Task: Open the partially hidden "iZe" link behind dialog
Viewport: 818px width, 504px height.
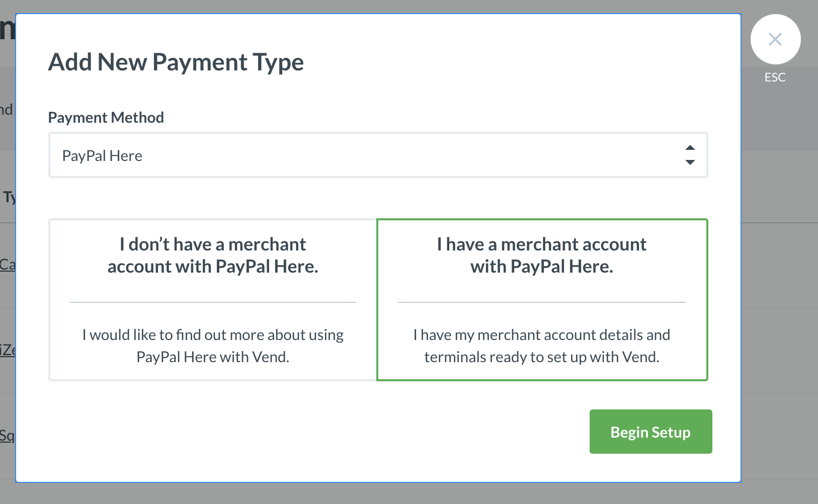Action: [x=8, y=350]
